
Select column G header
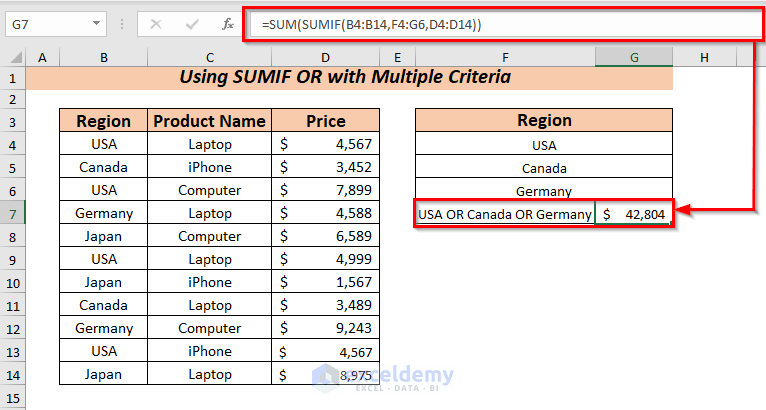(634, 58)
